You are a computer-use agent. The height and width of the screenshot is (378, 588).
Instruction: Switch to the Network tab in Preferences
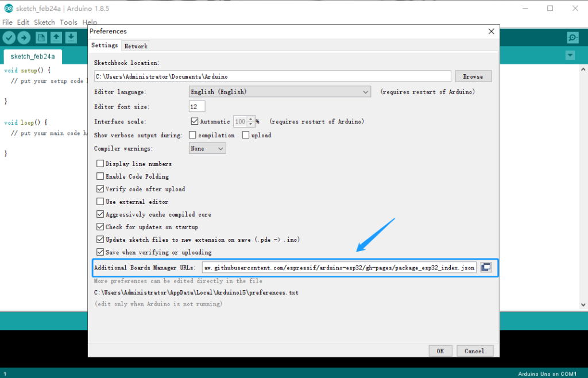coord(136,45)
